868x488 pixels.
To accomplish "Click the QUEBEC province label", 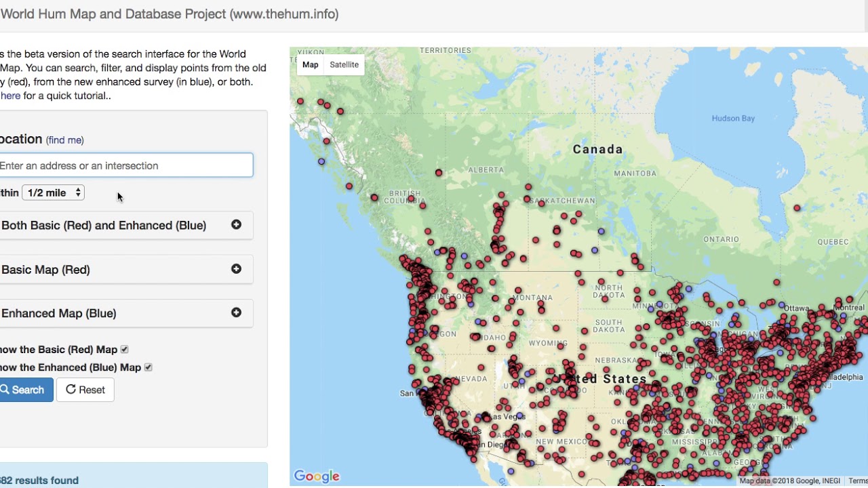I will coord(833,242).
